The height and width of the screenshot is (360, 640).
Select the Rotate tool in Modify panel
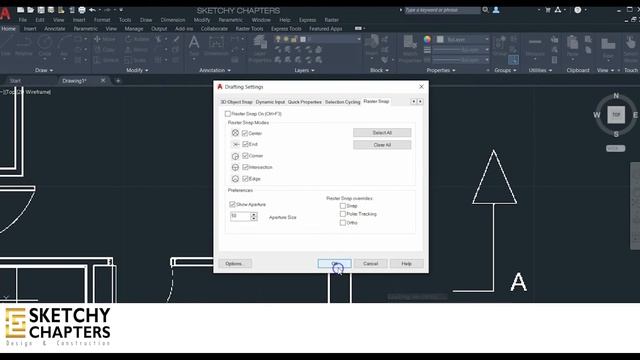point(137,39)
